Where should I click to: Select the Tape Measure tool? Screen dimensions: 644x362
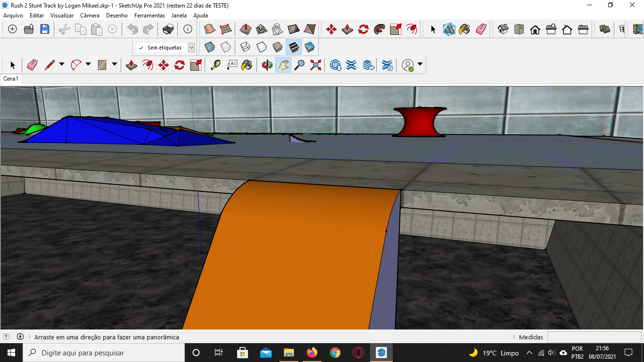(216, 65)
